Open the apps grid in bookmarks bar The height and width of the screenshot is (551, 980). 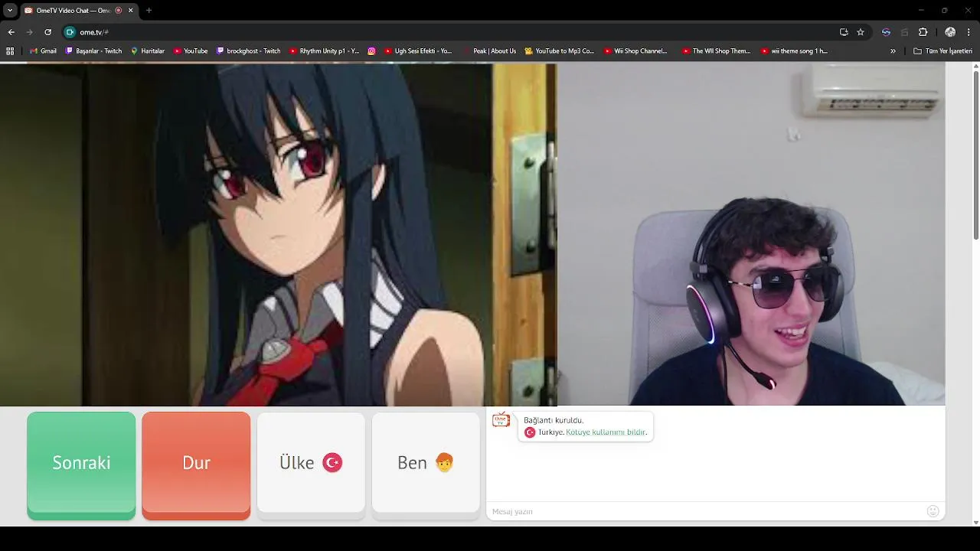click(x=10, y=51)
